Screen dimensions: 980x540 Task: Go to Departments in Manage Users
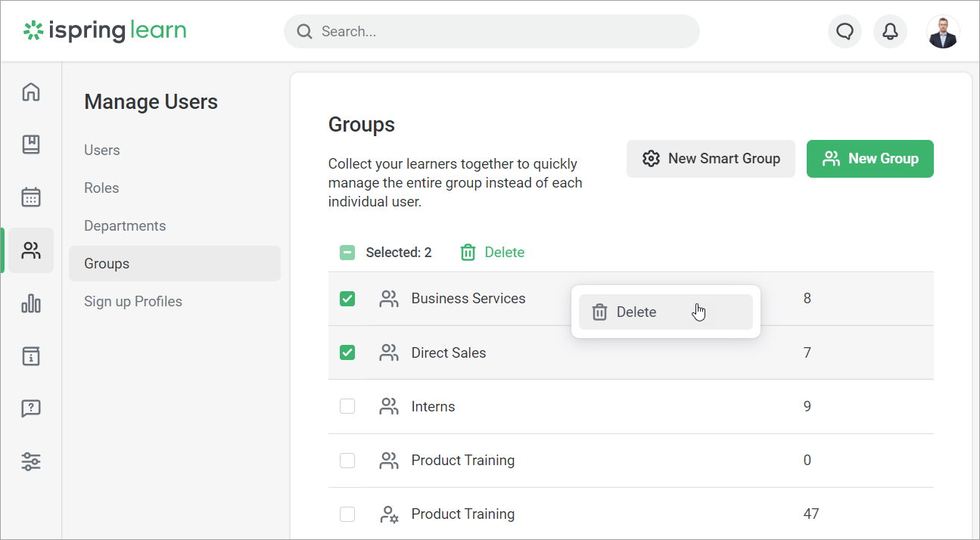point(125,226)
